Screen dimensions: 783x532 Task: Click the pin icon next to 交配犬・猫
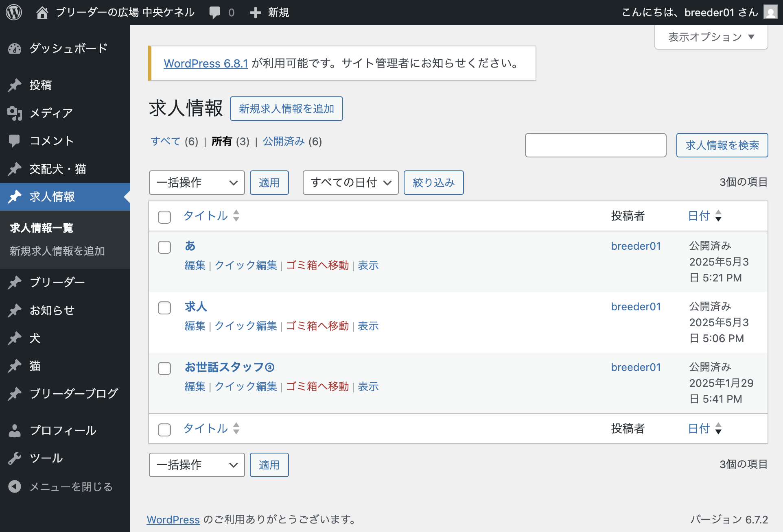(15, 169)
